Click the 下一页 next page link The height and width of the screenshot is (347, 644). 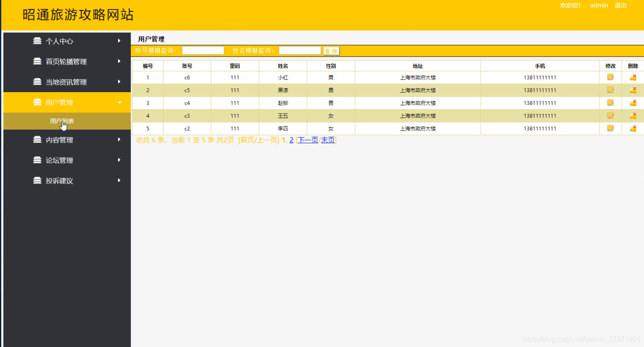coord(308,140)
